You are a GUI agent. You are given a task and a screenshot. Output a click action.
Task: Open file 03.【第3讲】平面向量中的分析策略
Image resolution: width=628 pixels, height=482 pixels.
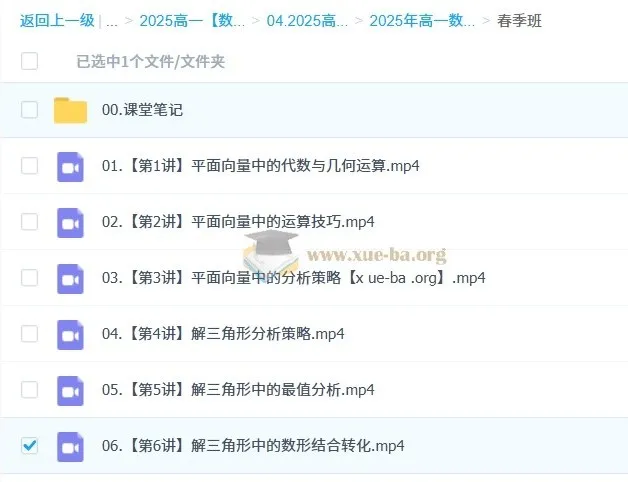293,278
